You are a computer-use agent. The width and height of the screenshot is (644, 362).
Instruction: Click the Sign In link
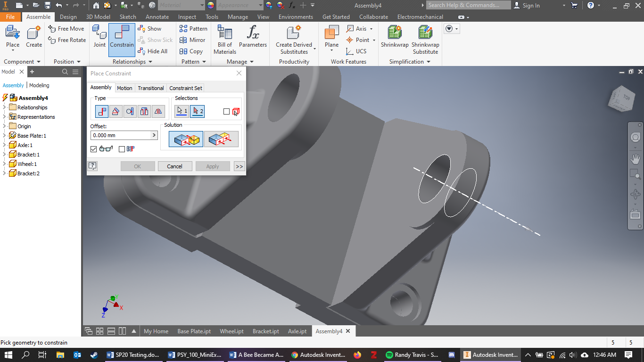point(527,5)
